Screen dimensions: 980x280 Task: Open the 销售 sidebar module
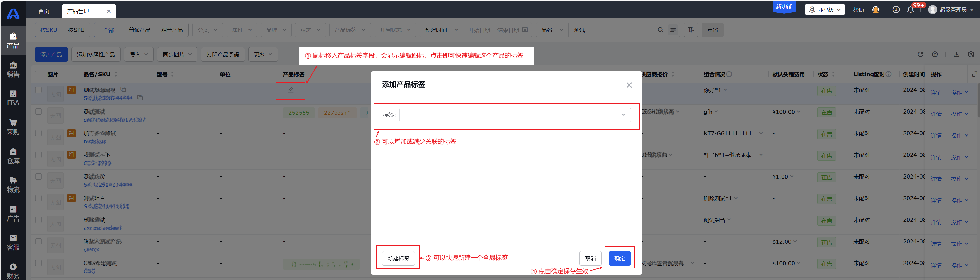13,70
